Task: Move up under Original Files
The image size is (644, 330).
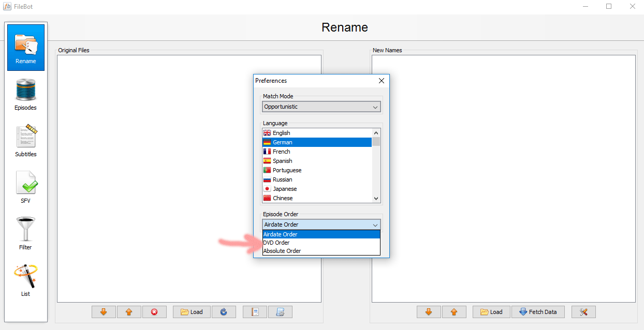Action: [129, 312]
